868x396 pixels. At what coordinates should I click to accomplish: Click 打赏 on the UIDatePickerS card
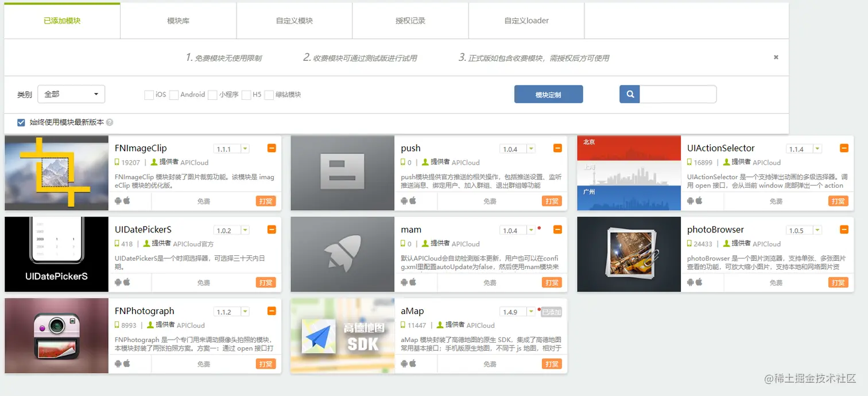(266, 282)
